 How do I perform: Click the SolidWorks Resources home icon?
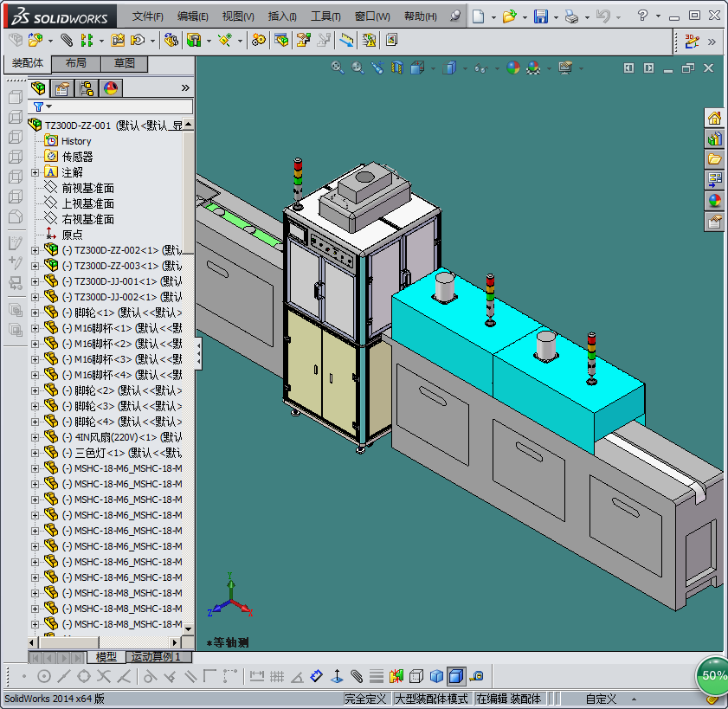pyautogui.click(x=715, y=118)
